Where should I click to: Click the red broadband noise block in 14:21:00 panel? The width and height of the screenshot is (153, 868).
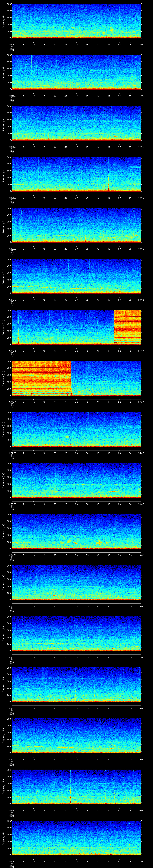point(41,378)
